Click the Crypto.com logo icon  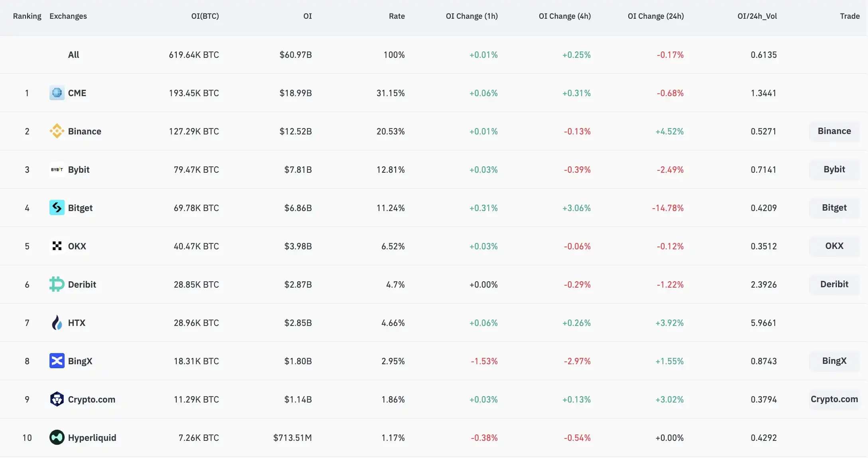click(x=57, y=399)
